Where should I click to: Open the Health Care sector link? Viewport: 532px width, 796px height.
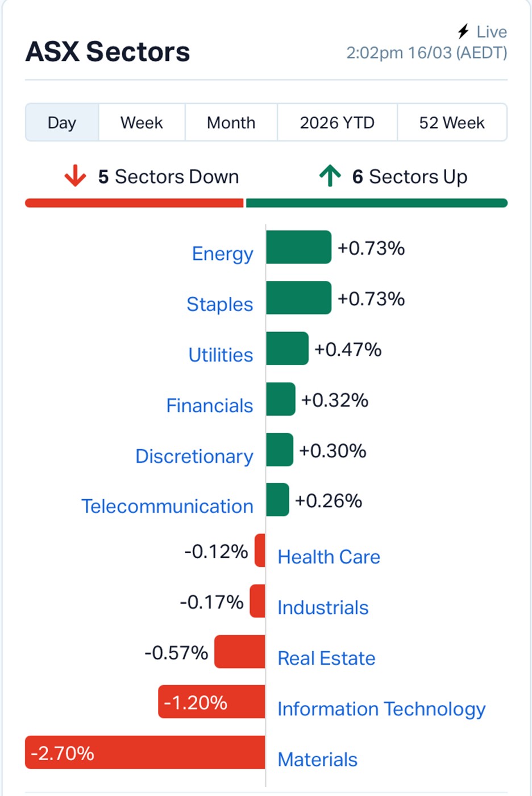click(329, 557)
